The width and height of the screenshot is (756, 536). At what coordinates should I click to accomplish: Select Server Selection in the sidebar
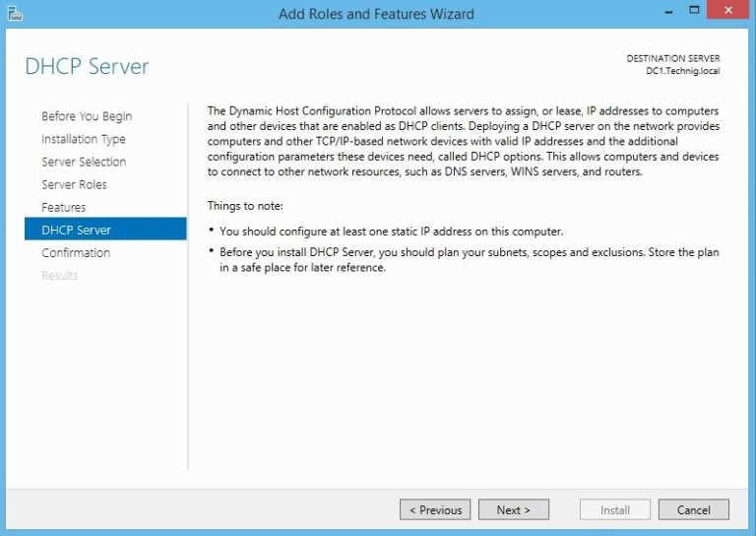[84, 162]
